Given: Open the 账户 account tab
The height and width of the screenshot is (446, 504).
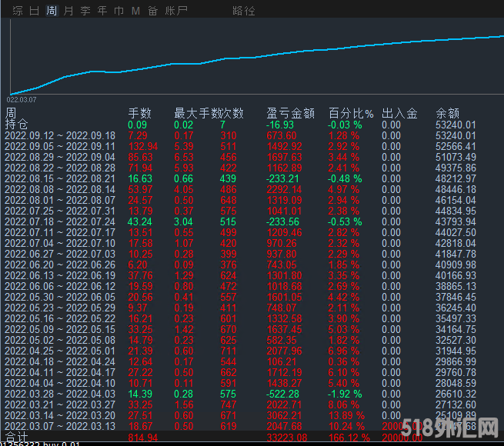Looking at the screenshot, I should pyautogui.click(x=178, y=11).
